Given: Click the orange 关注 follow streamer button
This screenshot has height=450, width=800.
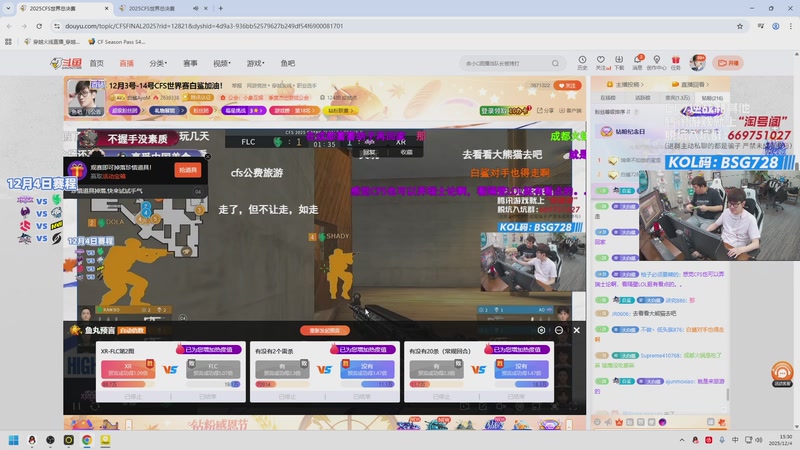Looking at the screenshot, I should (567, 85).
